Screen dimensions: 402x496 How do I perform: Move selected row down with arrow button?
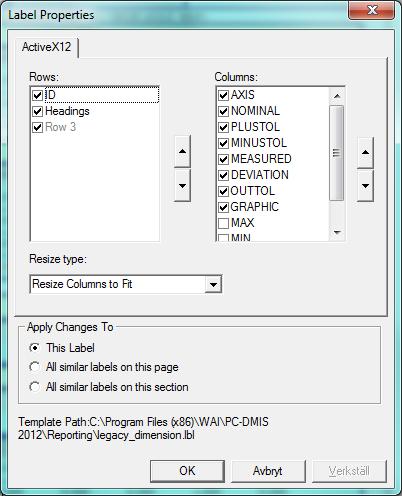tap(182, 186)
